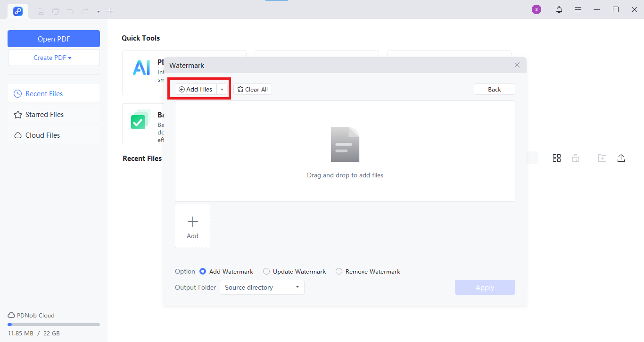This screenshot has width=644, height=342.
Task: Open the notifications bell icon
Action: coord(559,9)
